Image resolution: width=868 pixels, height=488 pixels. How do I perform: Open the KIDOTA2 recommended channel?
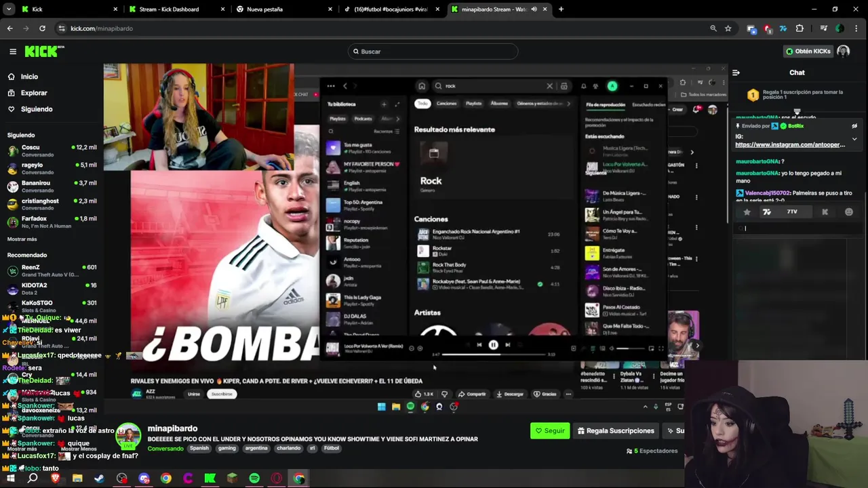coord(52,289)
